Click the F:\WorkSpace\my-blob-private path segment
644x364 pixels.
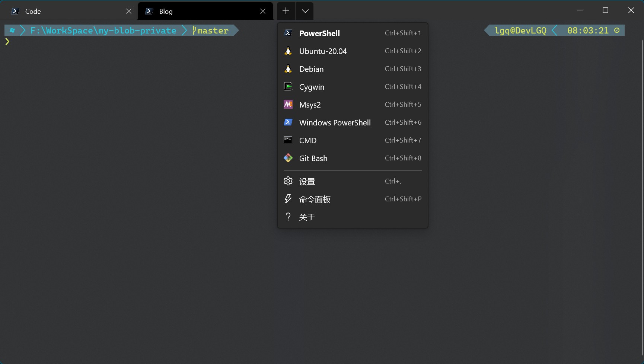[103, 31]
